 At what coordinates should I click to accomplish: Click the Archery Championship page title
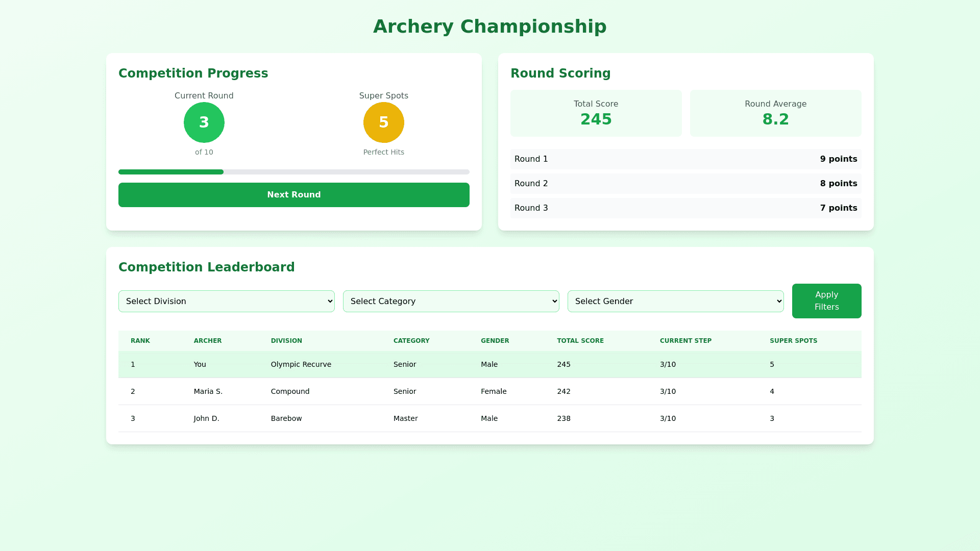point(489,27)
